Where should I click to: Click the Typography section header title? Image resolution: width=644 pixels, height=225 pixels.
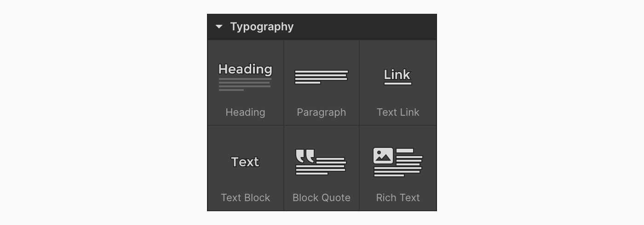[262, 27]
